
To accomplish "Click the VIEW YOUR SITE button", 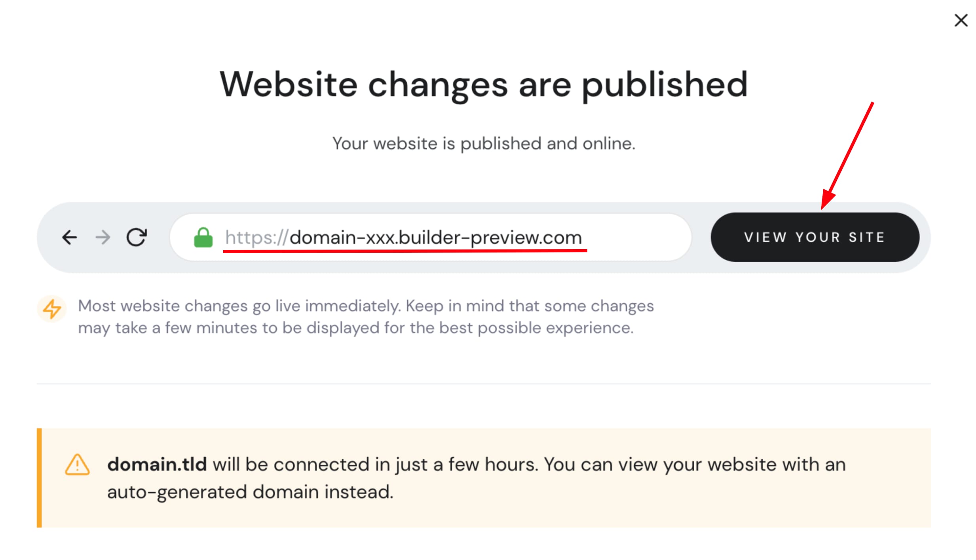I will [815, 237].
